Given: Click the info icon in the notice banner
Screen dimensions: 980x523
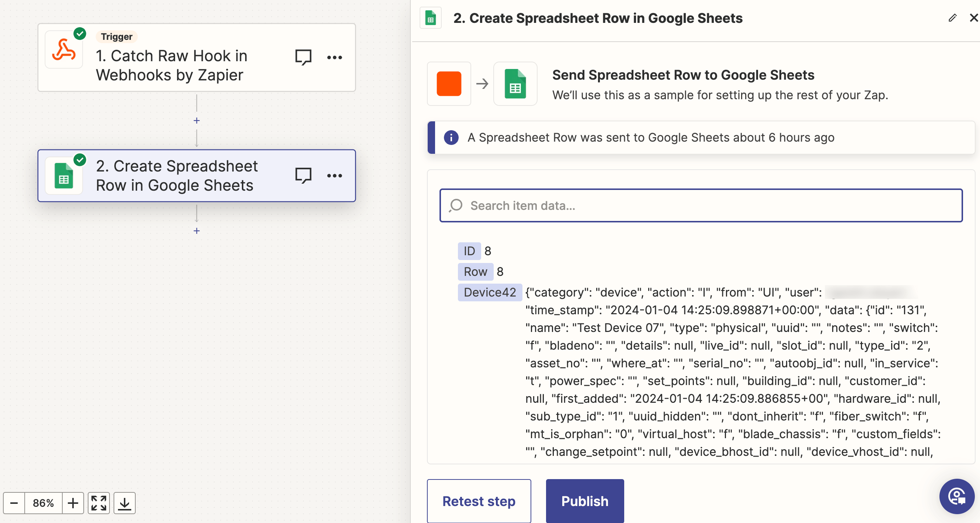Looking at the screenshot, I should click(x=451, y=138).
